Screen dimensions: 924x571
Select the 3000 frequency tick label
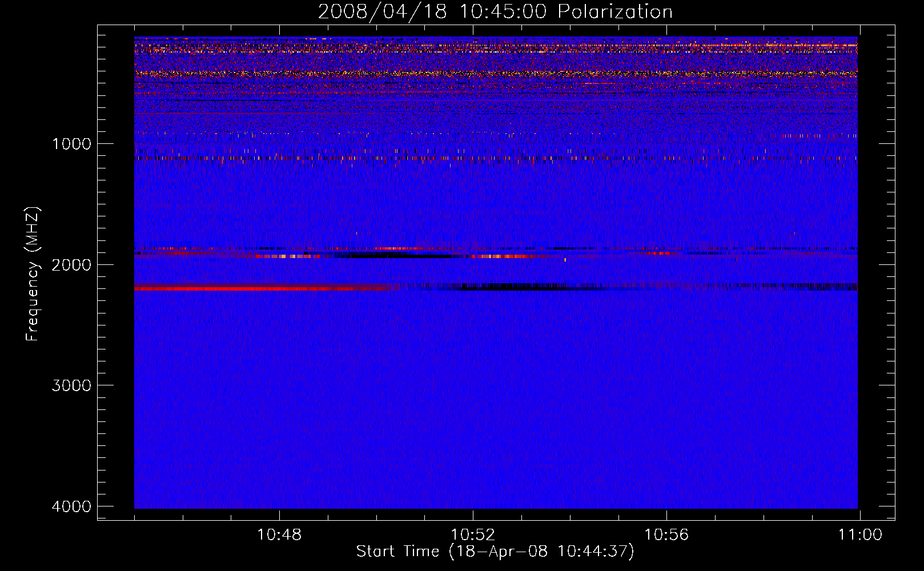[x=71, y=385]
